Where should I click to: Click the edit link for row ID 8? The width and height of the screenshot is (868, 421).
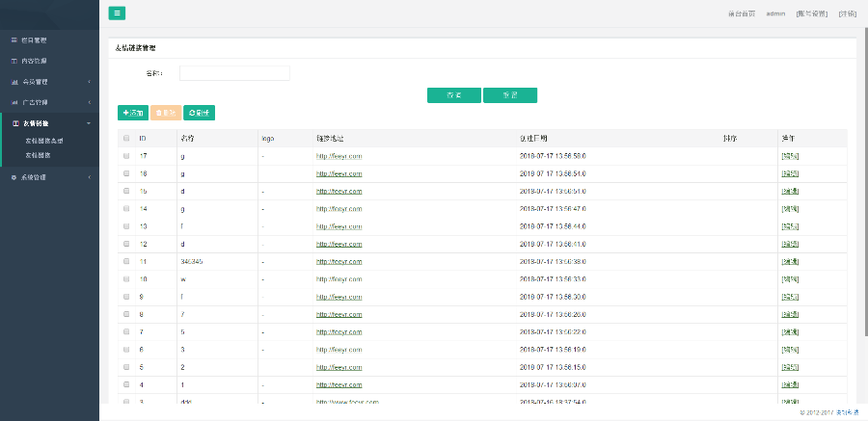[790, 314]
